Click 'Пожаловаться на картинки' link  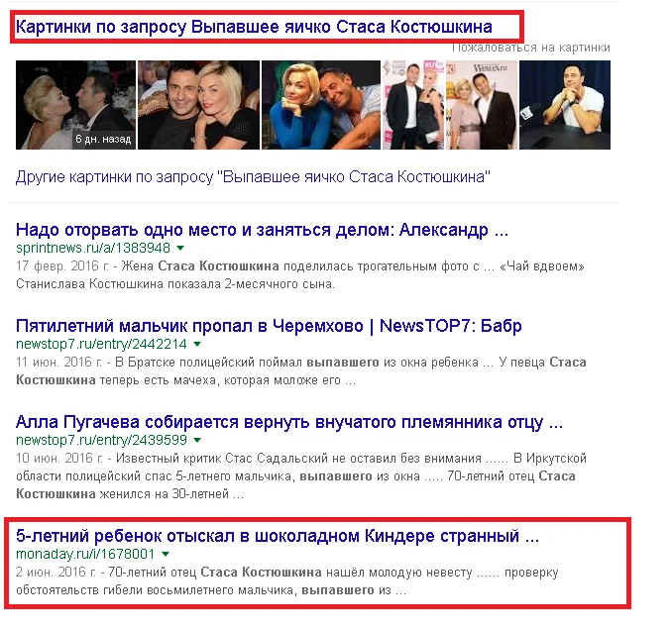[x=531, y=48]
